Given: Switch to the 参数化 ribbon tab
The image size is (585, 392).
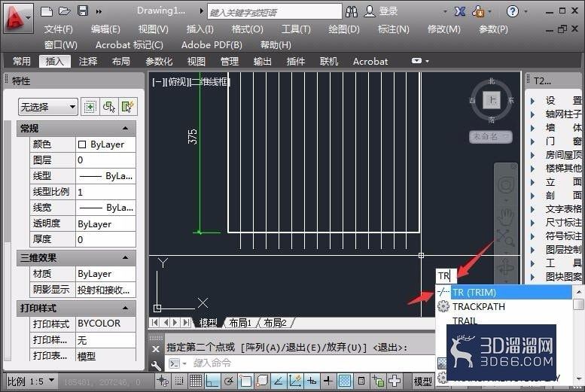Looking at the screenshot, I should coord(159,61).
